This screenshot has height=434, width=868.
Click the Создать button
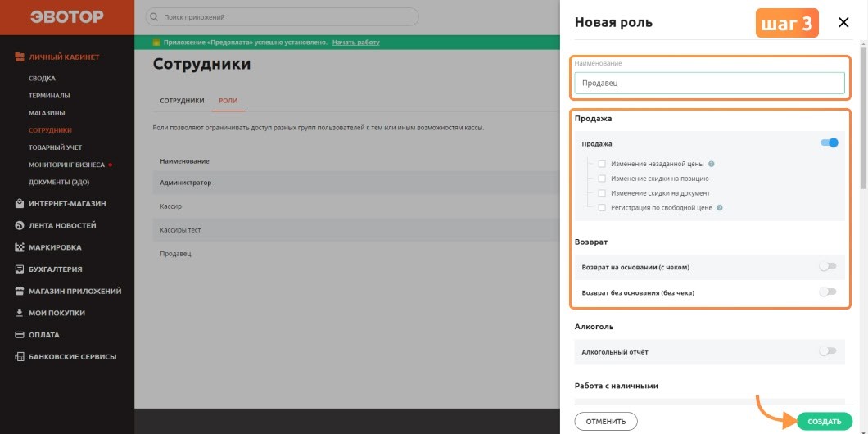pos(825,421)
